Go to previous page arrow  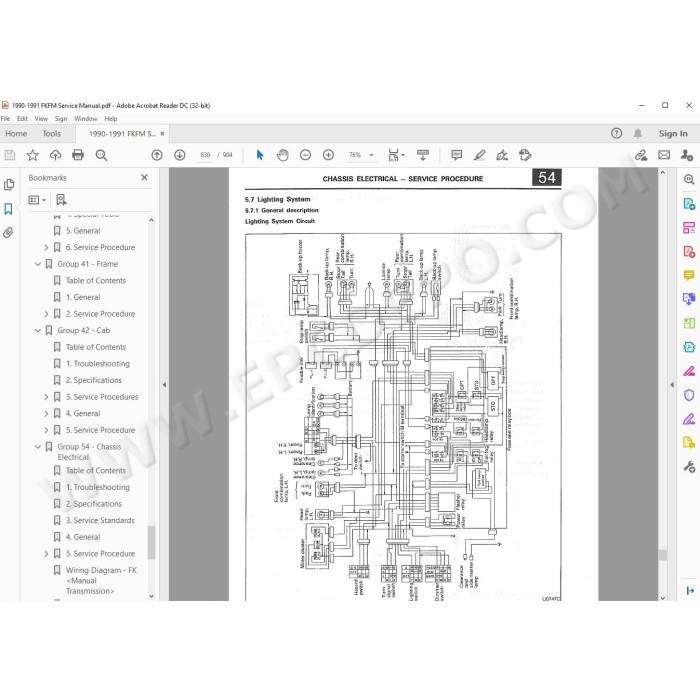click(x=157, y=155)
